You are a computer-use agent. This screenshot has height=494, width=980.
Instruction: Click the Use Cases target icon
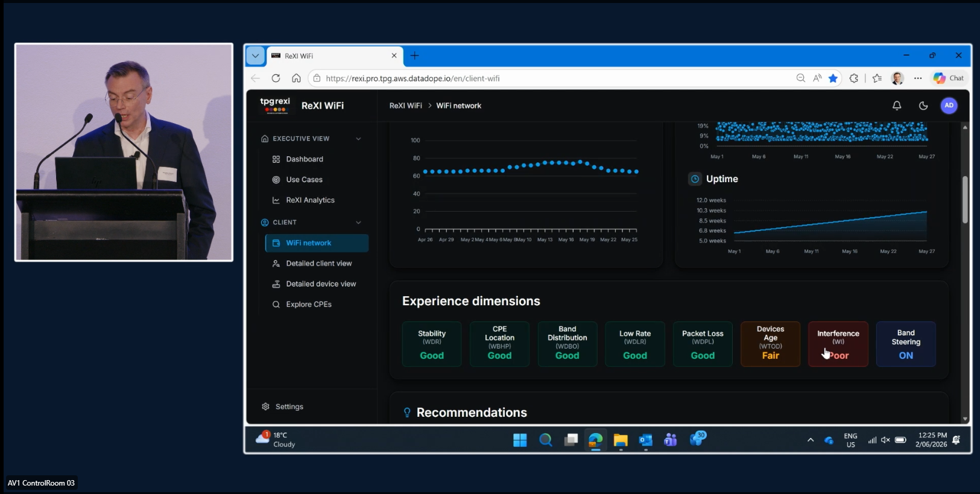click(x=276, y=180)
